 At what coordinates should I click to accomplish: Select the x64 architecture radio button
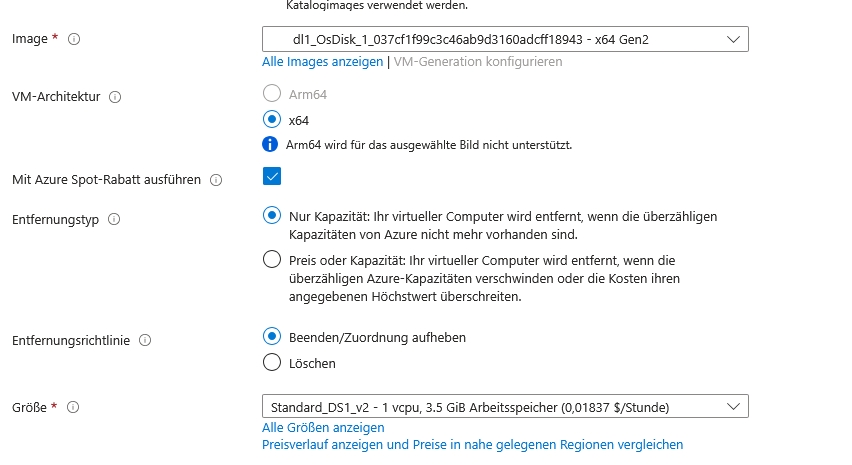point(271,119)
